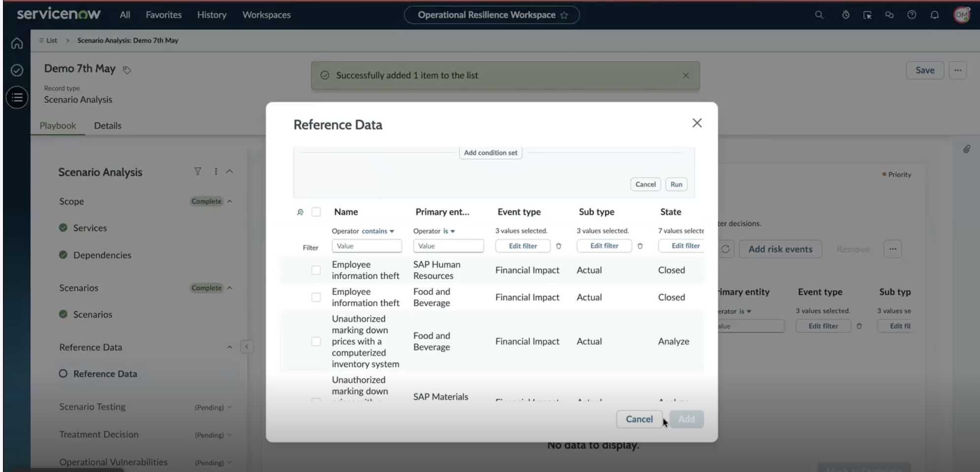Open the help question mark icon

pyautogui.click(x=912, y=15)
